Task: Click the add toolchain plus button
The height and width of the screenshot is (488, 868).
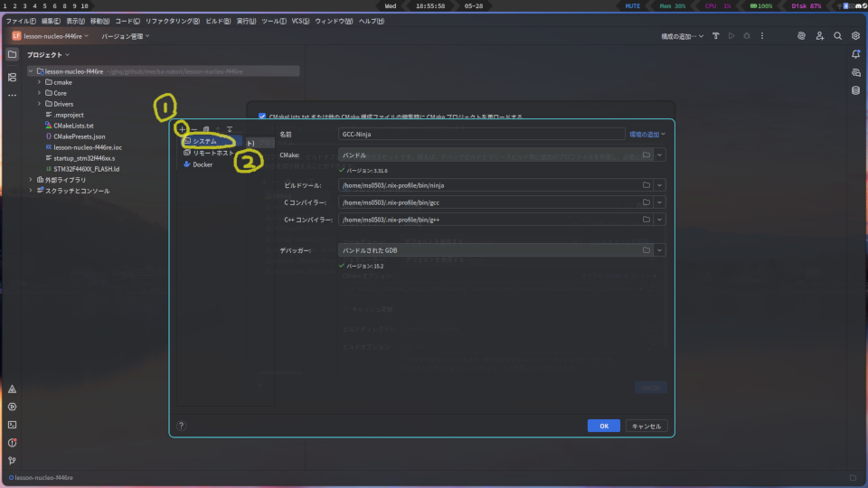Action: pyautogui.click(x=182, y=129)
